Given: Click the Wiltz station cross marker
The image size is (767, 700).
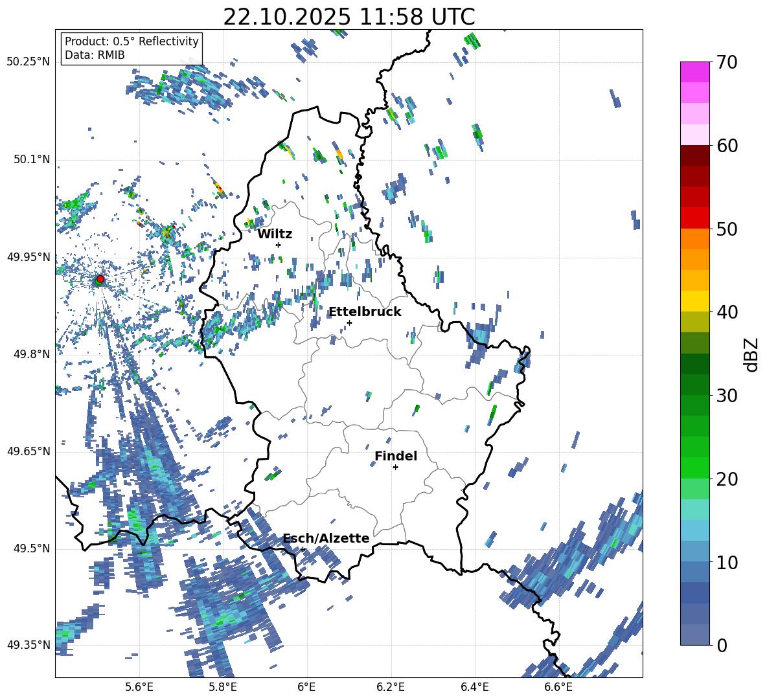Looking at the screenshot, I should [279, 245].
